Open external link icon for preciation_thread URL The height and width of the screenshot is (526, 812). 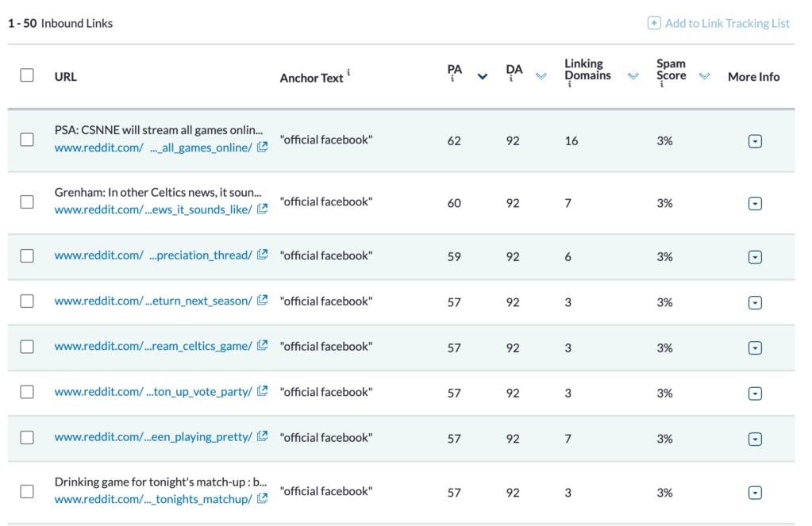[x=262, y=255]
